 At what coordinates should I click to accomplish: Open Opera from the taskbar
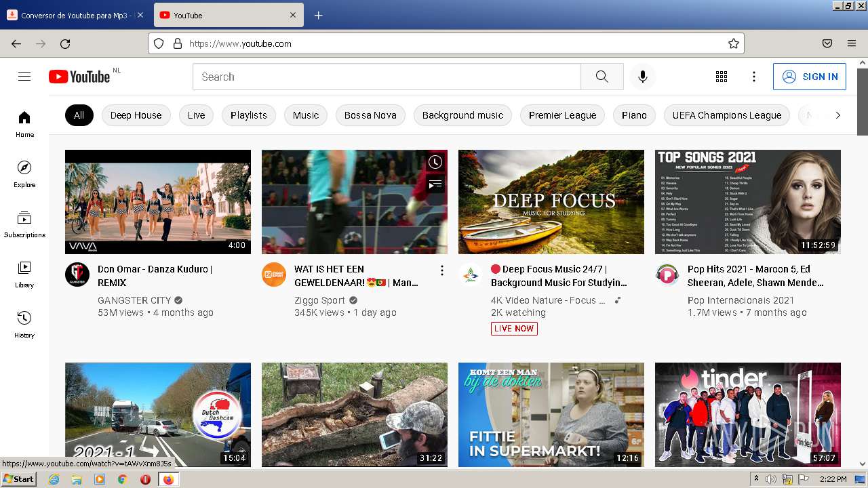[x=145, y=479]
